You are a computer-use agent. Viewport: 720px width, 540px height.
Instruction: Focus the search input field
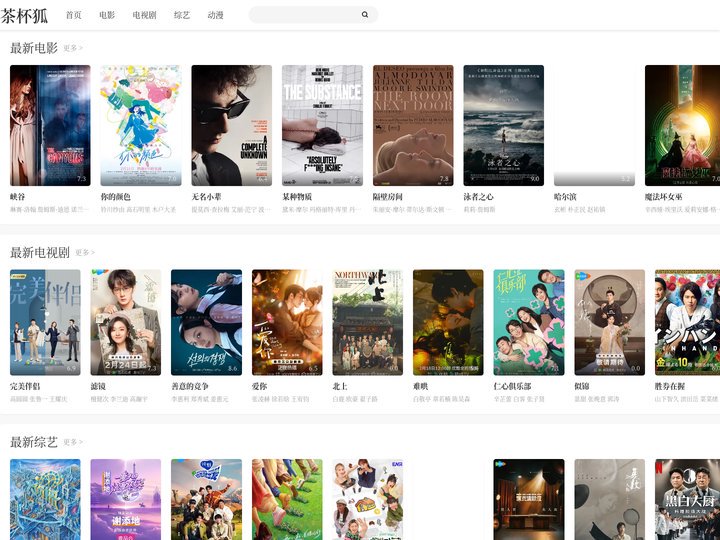coord(313,15)
